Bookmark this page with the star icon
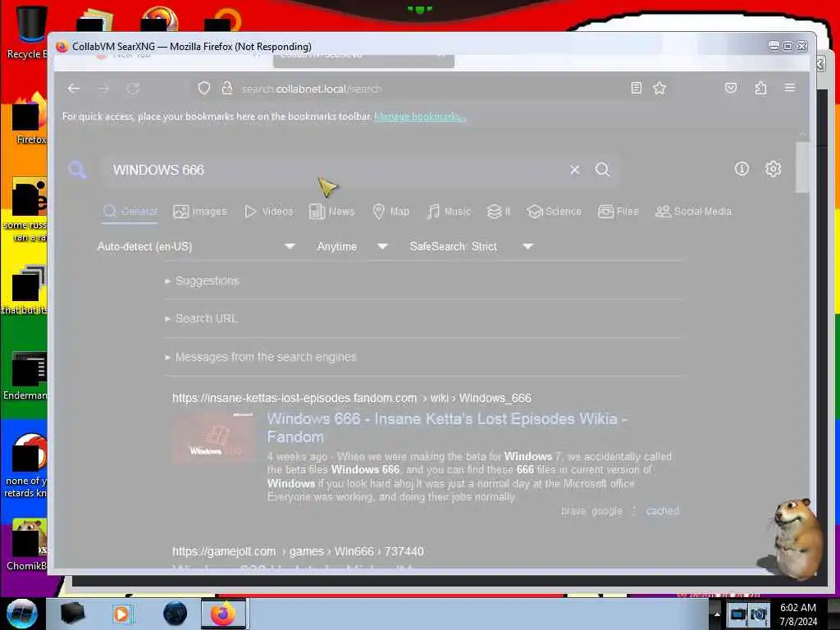 coord(660,88)
